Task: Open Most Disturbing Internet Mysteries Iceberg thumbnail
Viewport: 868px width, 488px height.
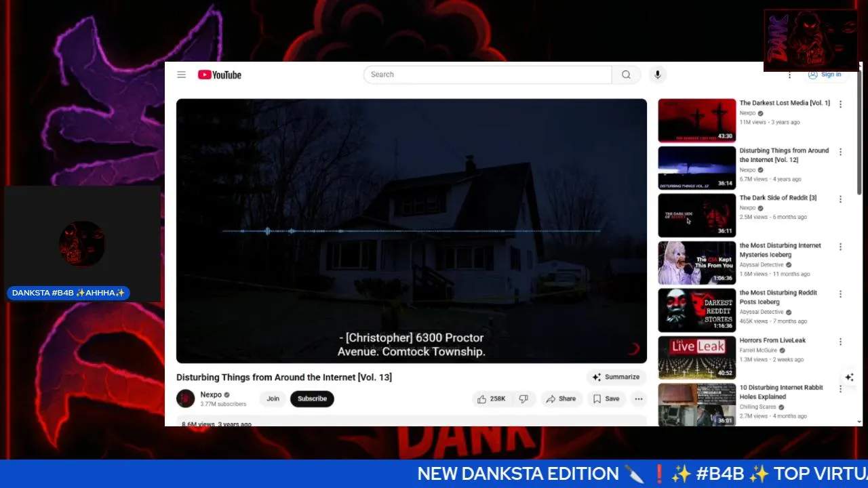Action: 696,263
